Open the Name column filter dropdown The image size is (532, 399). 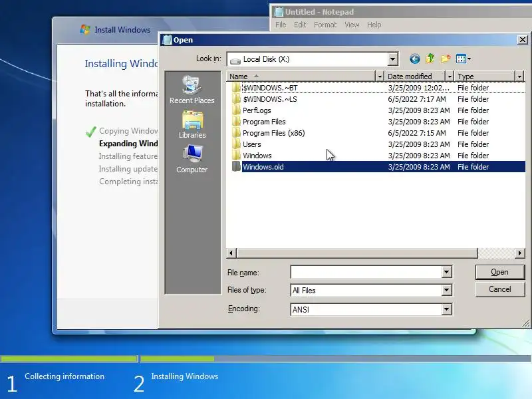pyautogui.click(x=380, y=76)
